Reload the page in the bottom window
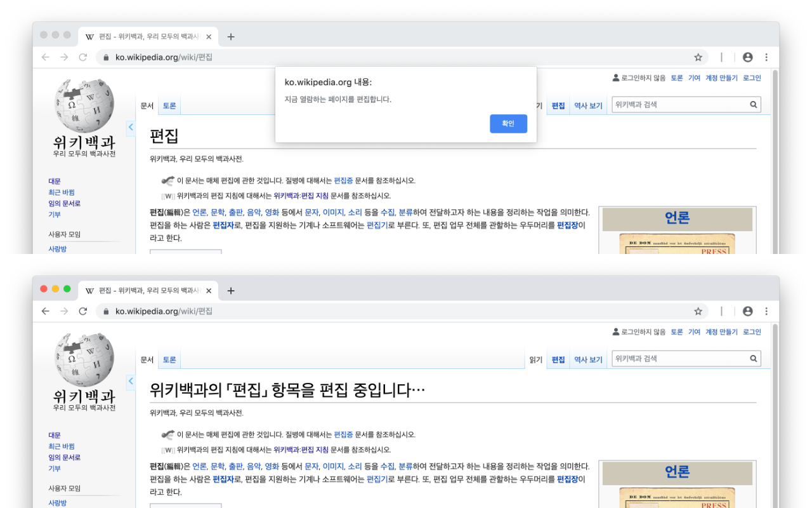 [82, 311]
